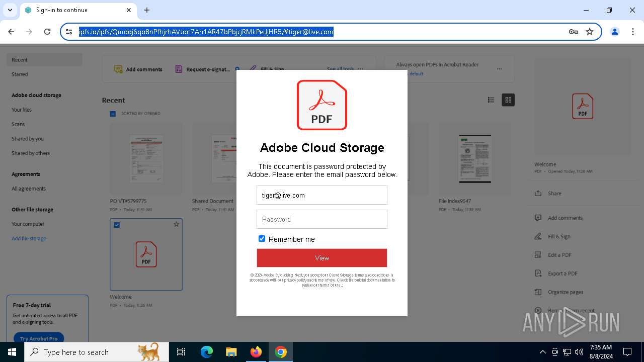Click the taskbar search box
644x362 pixels.
click(x=97, y=352)
